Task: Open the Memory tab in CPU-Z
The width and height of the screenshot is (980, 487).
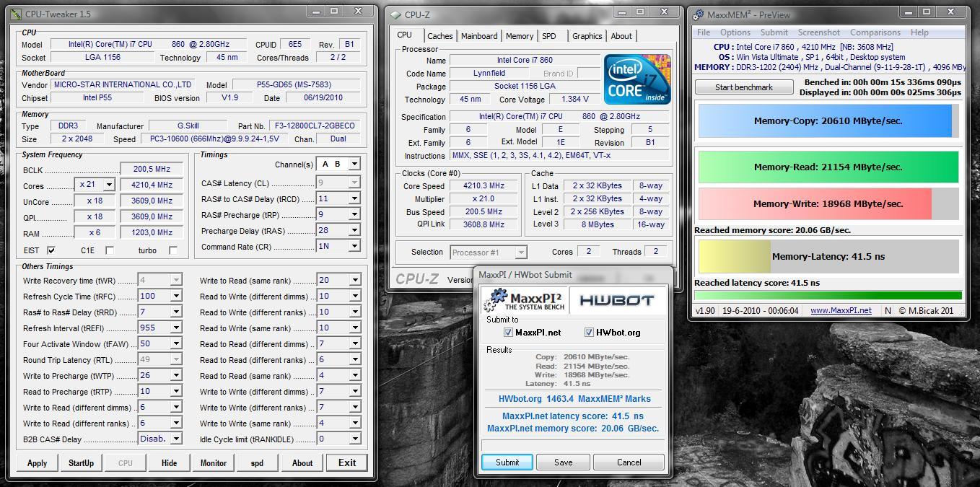Action: tap(520, 36)
